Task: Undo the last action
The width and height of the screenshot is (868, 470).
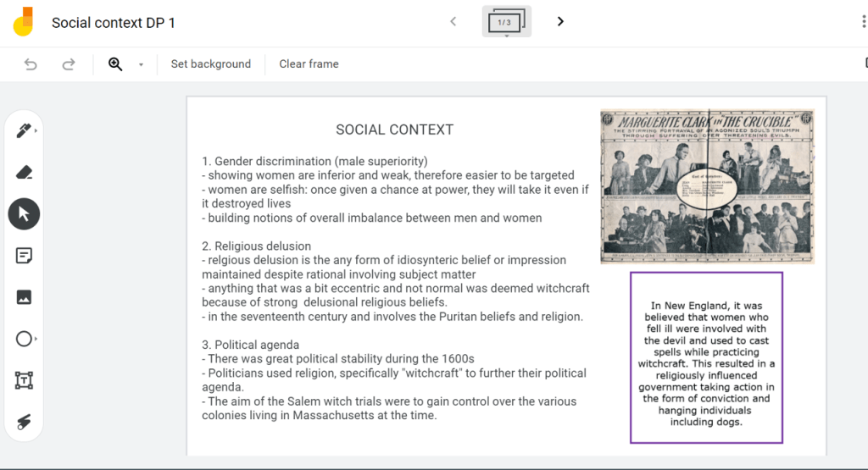Action: 31,64
